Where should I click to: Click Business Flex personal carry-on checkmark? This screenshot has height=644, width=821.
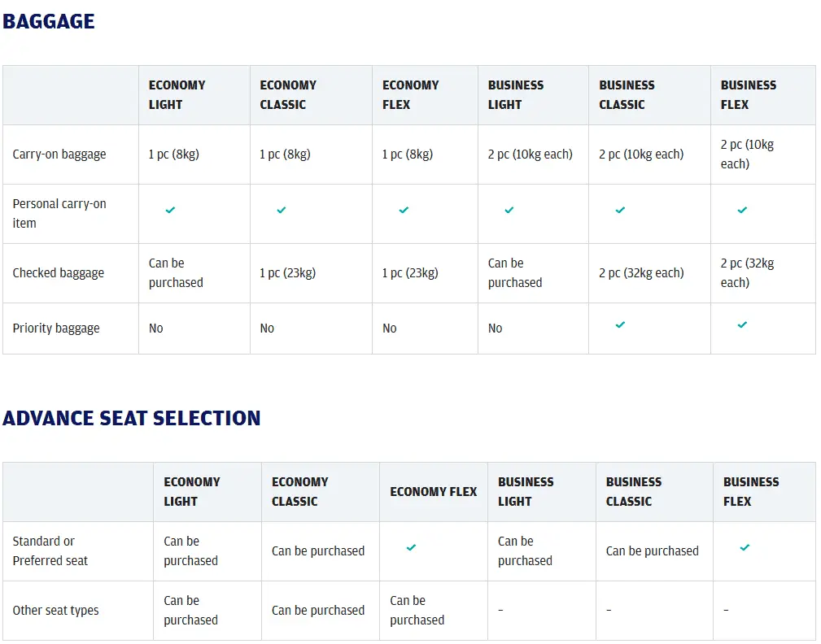[742, 210]
